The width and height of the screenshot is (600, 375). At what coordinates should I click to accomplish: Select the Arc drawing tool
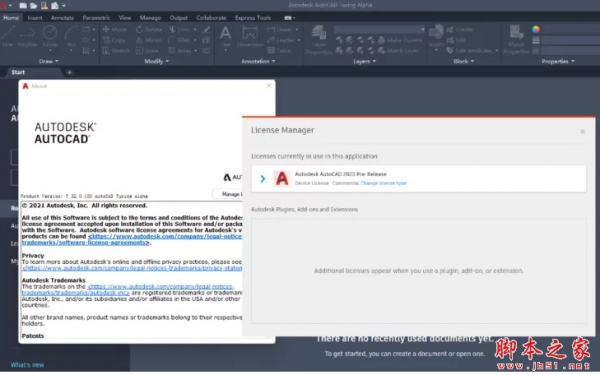click(x=71, y=36)
